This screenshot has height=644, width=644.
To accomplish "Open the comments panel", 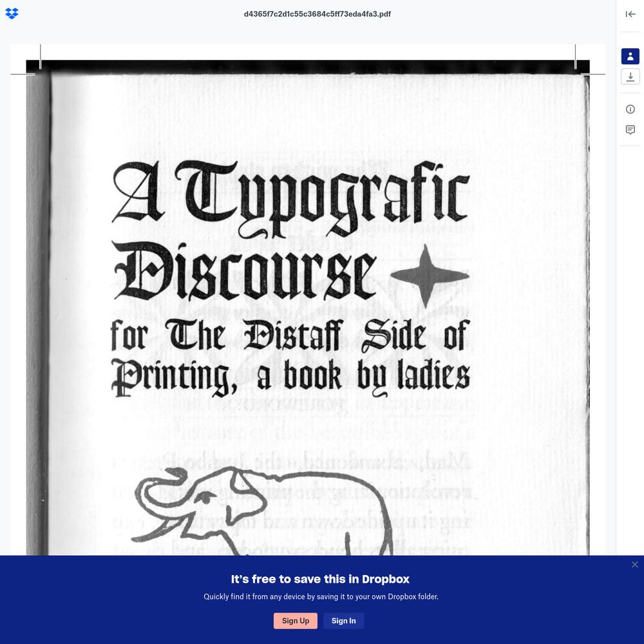I will pos(630,130).
